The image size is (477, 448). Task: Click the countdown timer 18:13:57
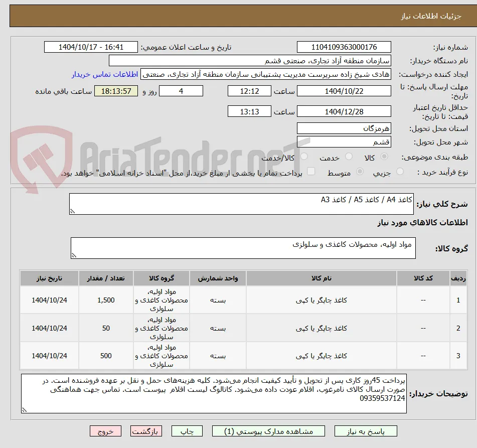pos(116,91)
